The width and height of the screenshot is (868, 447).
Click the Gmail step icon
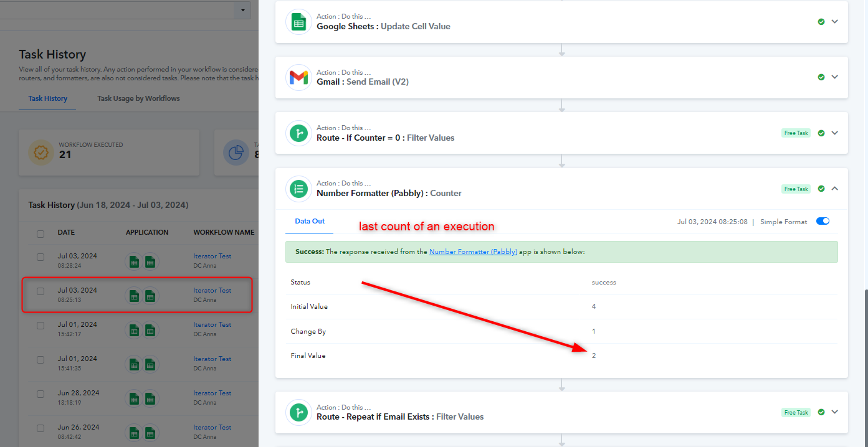click(298, 78)
